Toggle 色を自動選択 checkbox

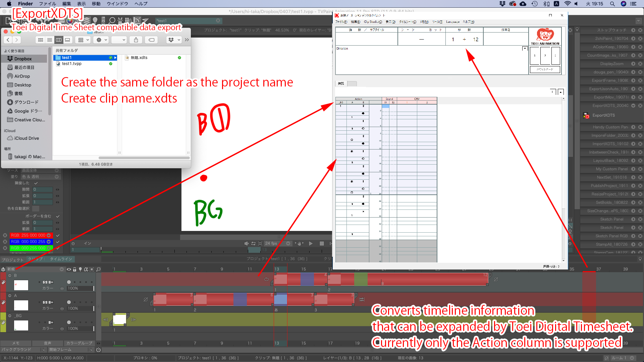point(36,208)
